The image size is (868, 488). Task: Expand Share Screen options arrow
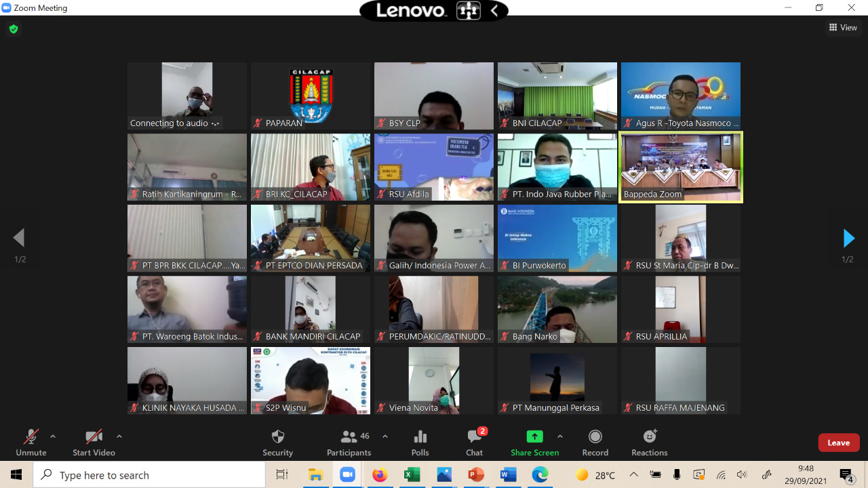pos(559,436)
